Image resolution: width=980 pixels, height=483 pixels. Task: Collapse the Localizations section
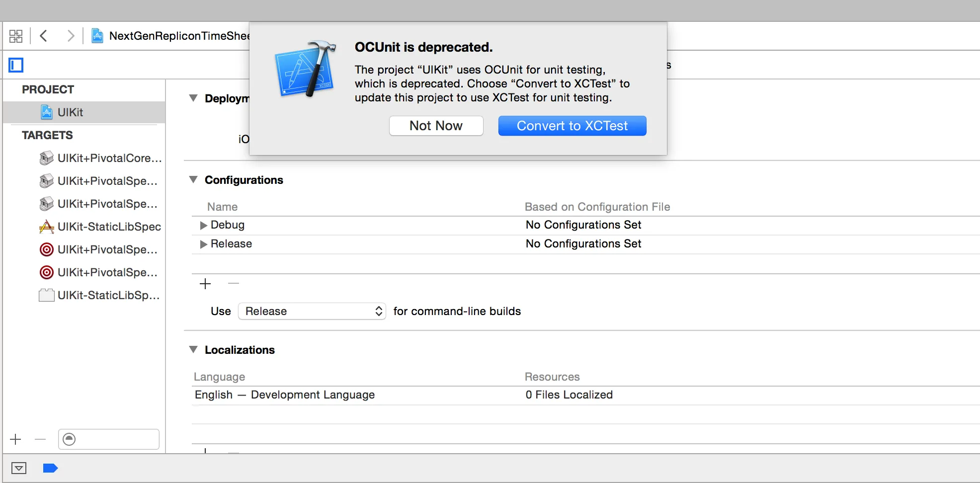(x=193, y=350)
